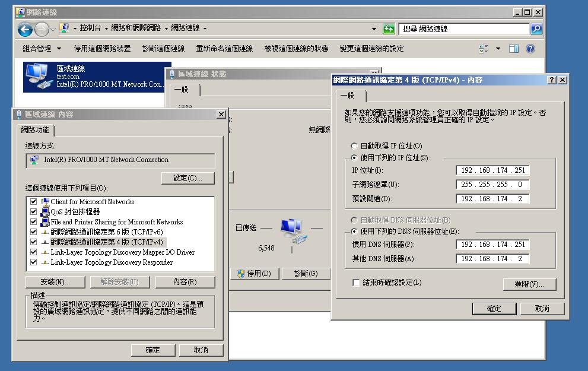
Task: Uncheck Client for Microsoft Networks checkbox
Action: click(33, 202)
